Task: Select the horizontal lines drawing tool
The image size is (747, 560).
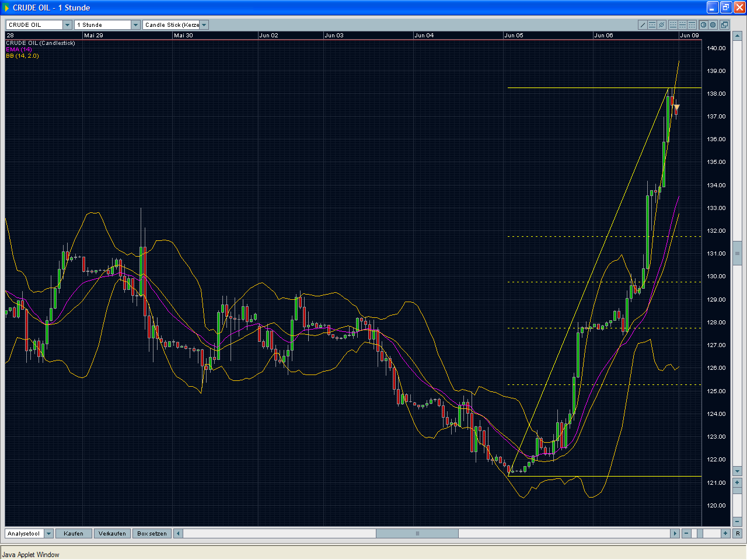Action: click(652, 25)
